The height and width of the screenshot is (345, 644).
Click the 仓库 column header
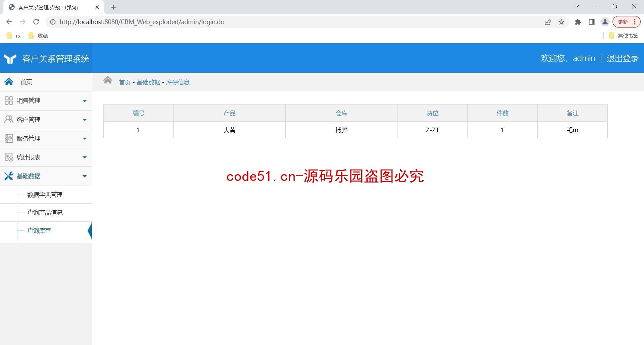[x=341, y=113]
